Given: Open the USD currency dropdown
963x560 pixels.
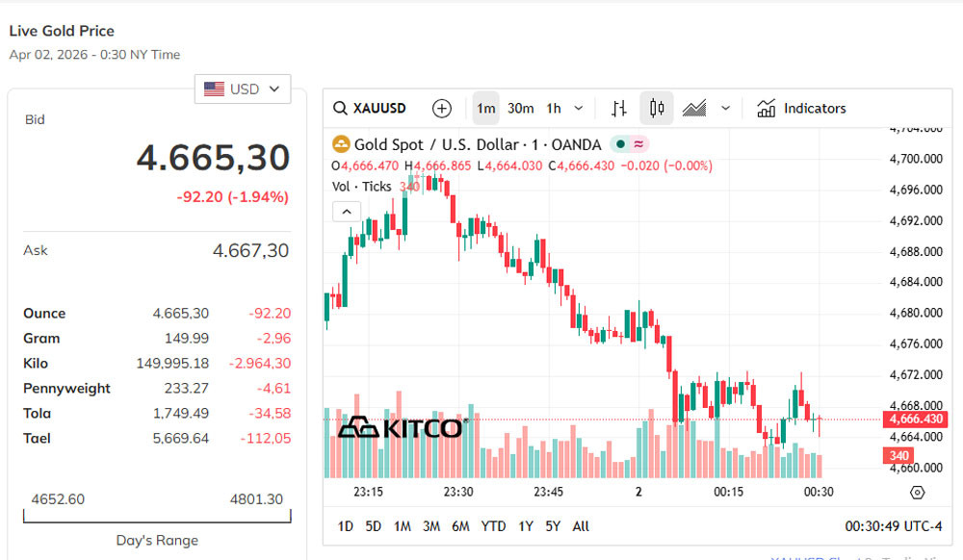Looking at the screenshot, I should point(243,89).
